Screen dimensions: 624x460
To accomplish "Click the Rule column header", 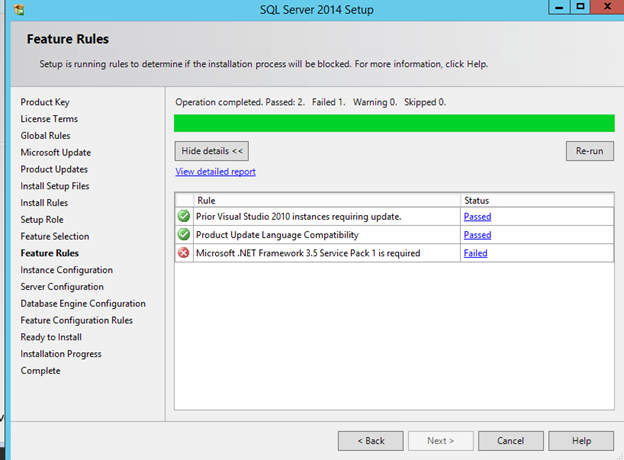I will pyautogui.click(x=327, y=200).
